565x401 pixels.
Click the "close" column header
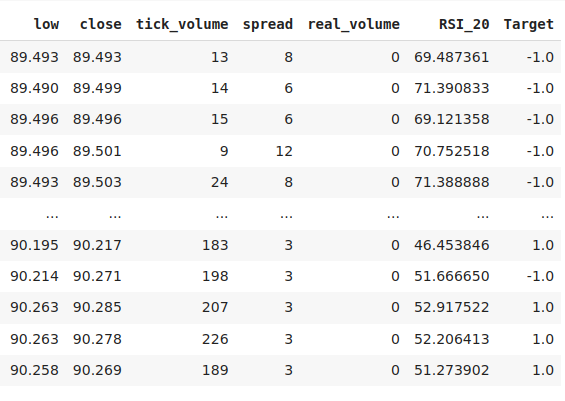pos(101,24)
